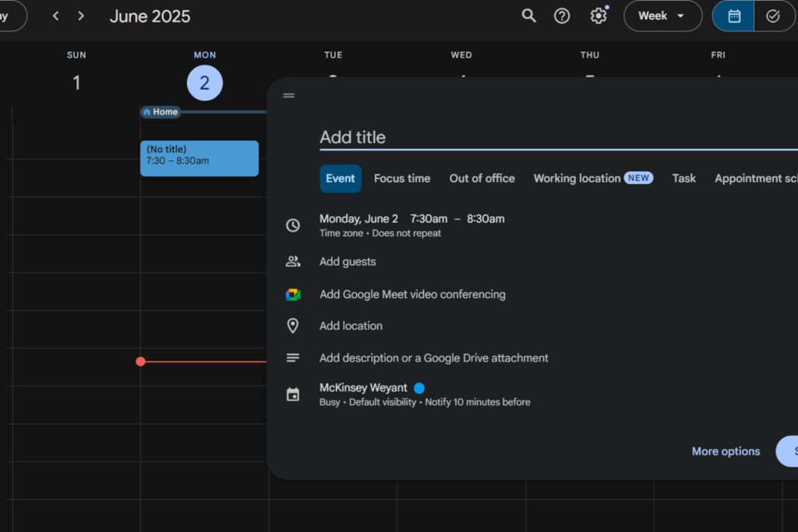Open the Monday, June 2 date picker
798x532 pixels.
[x=359, y=219]
